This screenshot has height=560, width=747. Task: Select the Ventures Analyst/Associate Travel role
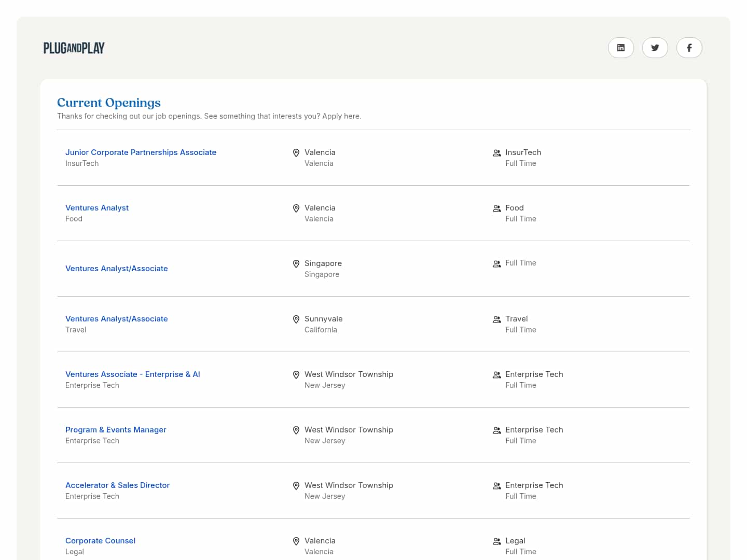click(117, 319)
